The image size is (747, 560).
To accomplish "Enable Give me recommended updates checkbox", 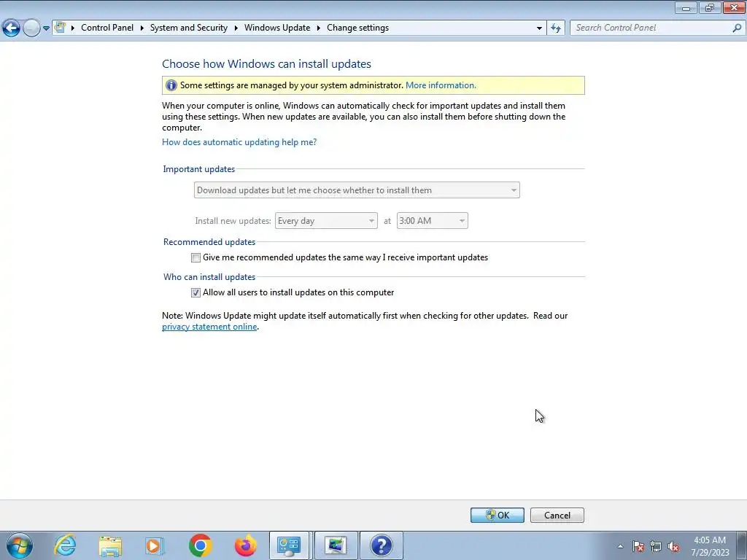I will 196,257.
